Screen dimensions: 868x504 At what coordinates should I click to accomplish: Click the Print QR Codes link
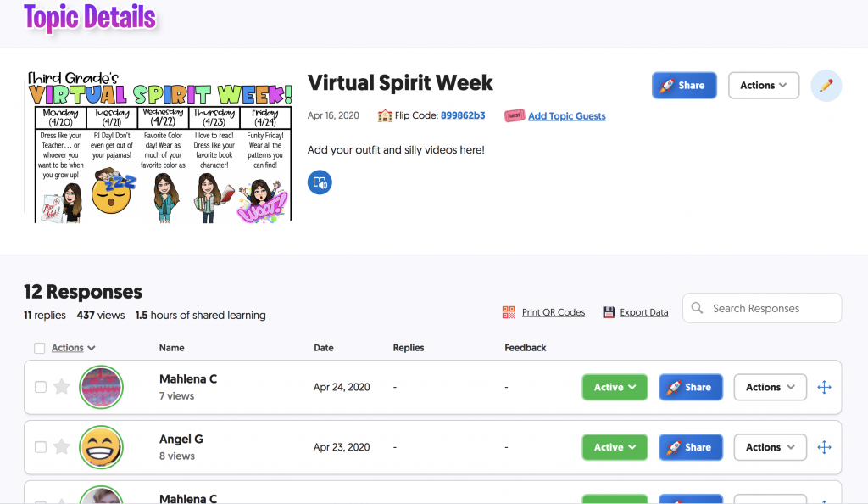(x=554, y=312)
